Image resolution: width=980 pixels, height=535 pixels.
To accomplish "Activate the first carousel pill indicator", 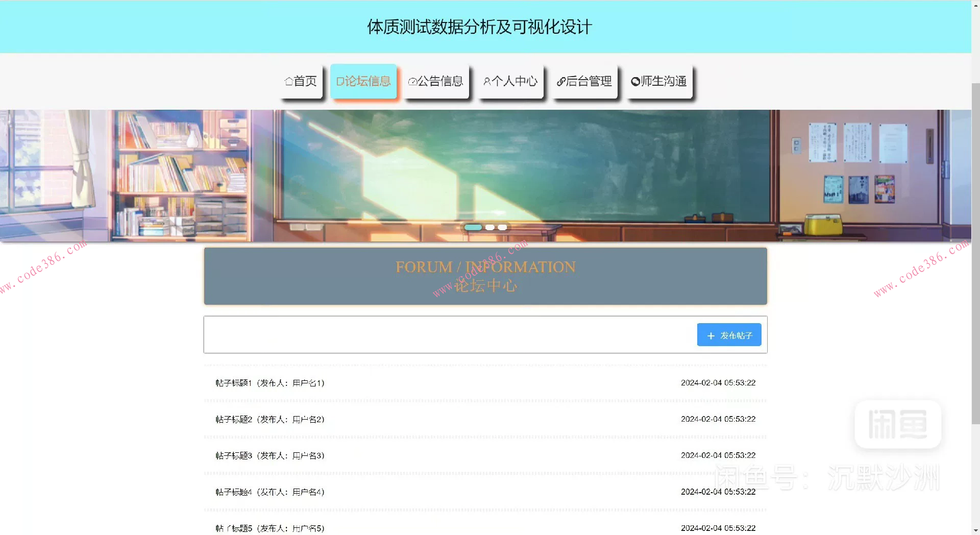I will click(474, 227).
